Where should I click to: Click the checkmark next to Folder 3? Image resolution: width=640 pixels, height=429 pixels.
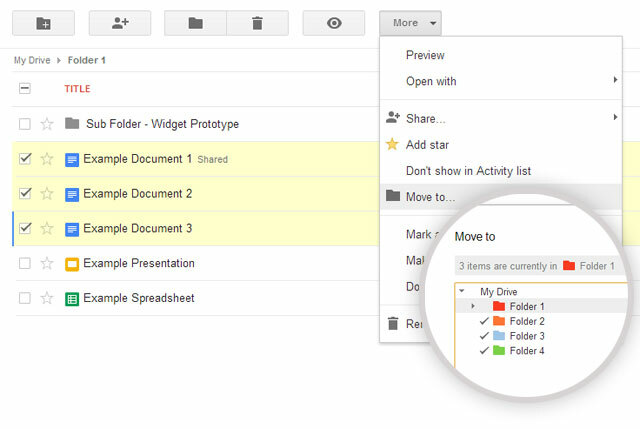(x=484, y=336)
